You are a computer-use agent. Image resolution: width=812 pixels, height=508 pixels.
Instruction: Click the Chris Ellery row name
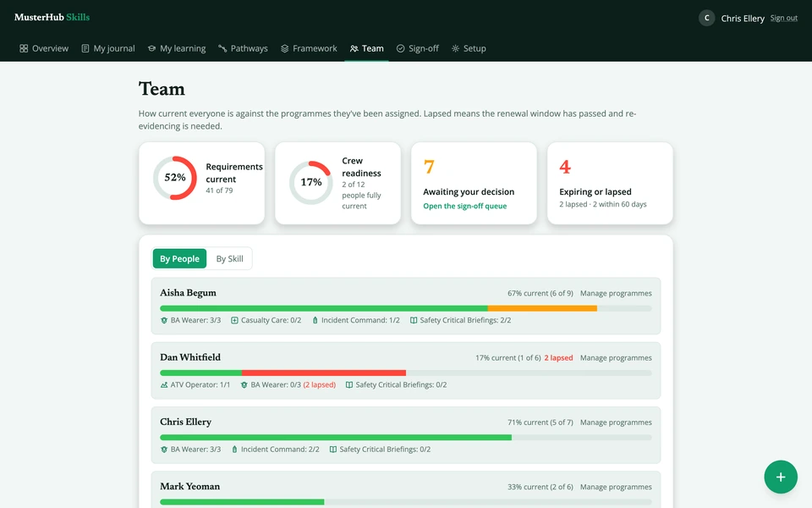point(185,422)
